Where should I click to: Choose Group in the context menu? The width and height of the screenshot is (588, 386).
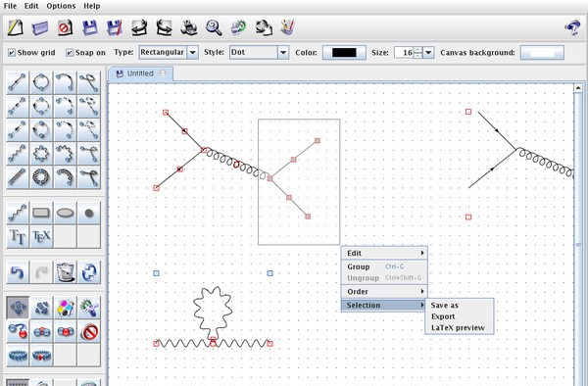(384, 266)
